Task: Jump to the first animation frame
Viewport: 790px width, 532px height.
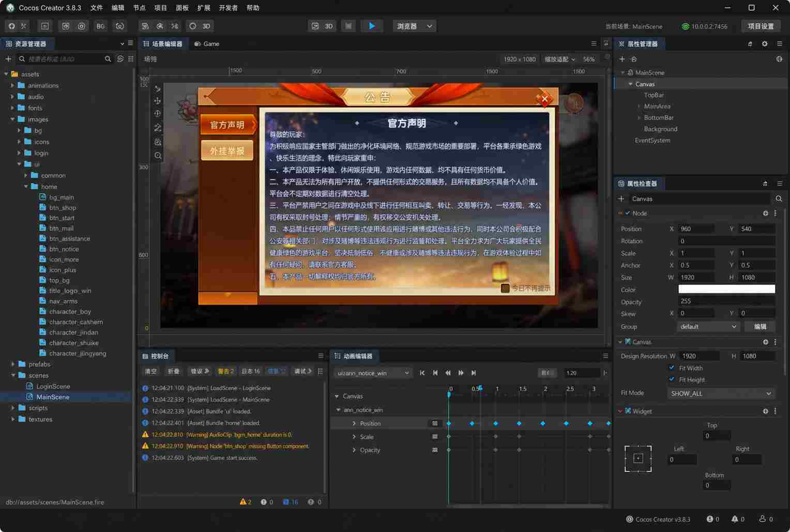Action: point(422,373)
